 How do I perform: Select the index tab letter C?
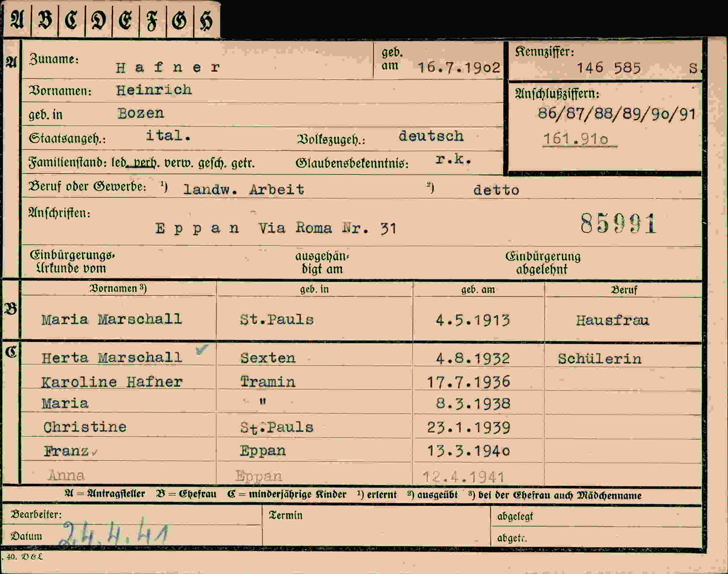coord(71,20)
